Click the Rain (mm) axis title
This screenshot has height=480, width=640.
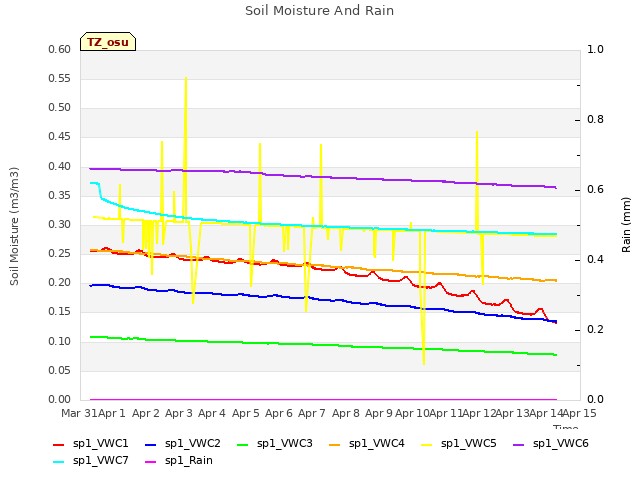tap(626, 225)
